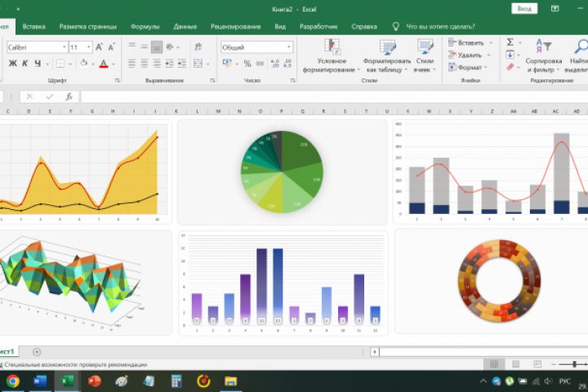Click the Вход sign-in button
Image resolution: width=588 pixels, height=392 pixels.
(x=524, y=9)
